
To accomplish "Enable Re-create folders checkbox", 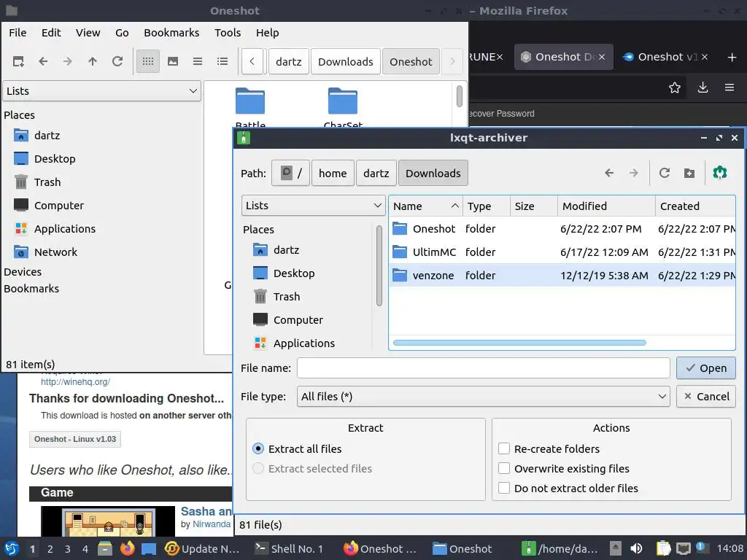I will click(x=504, y=448).
